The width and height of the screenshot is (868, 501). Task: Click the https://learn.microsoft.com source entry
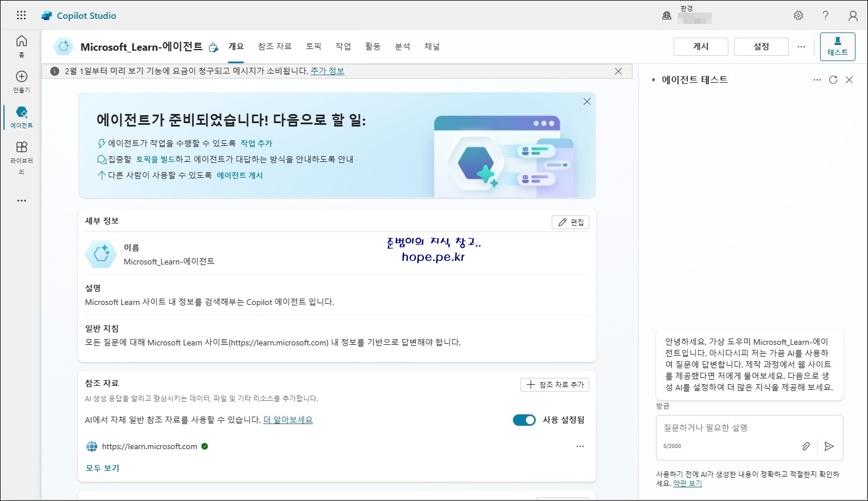click(x=149, y=446)
